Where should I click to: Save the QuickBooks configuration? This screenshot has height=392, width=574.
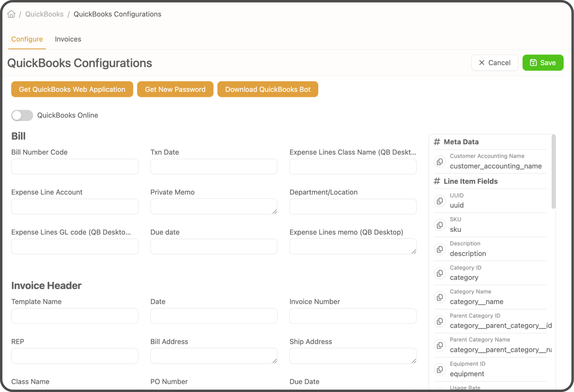543,63
